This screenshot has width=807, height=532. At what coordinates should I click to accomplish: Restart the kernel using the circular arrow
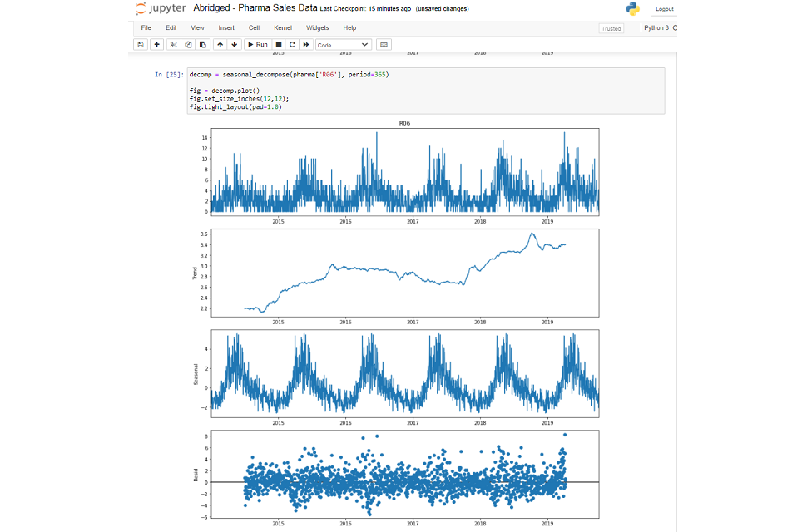(x=292, y=45)
